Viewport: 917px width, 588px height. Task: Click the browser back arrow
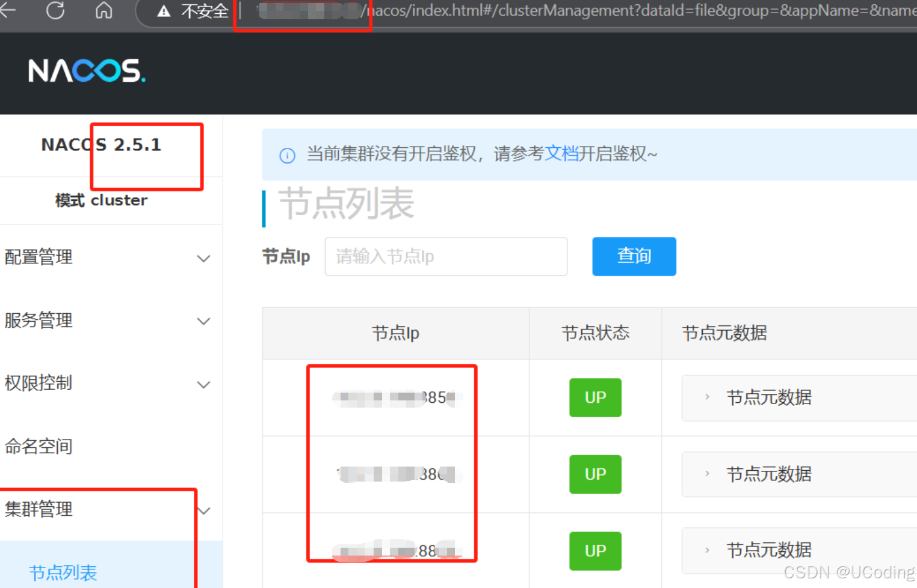(x=7, y=10)
